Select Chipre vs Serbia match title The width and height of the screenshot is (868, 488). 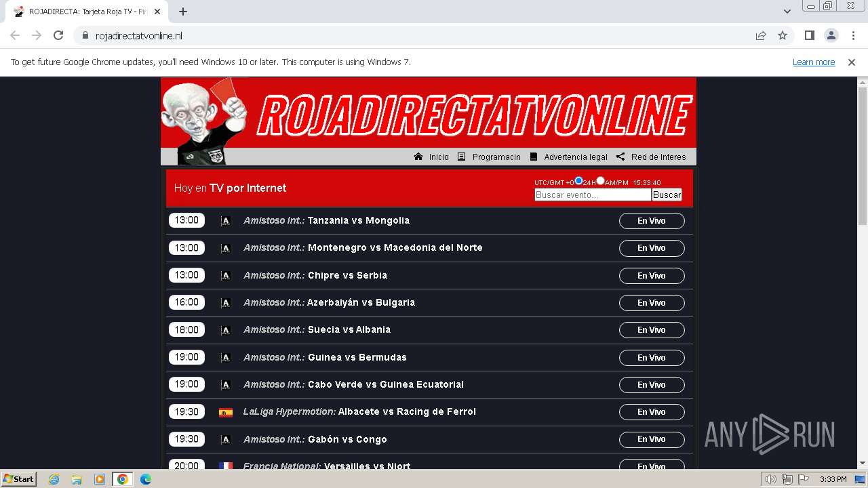pyautogui.click(x=347, y=275)
